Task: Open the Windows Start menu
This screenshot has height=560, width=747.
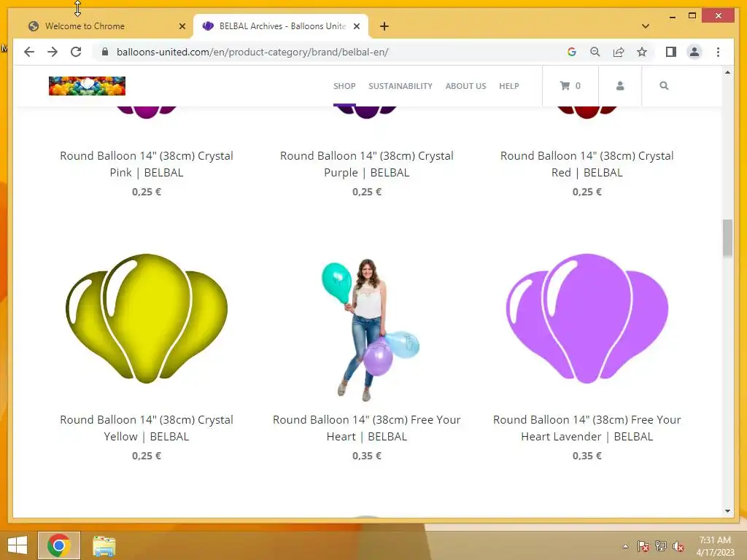Action: [x=18, y=545]
